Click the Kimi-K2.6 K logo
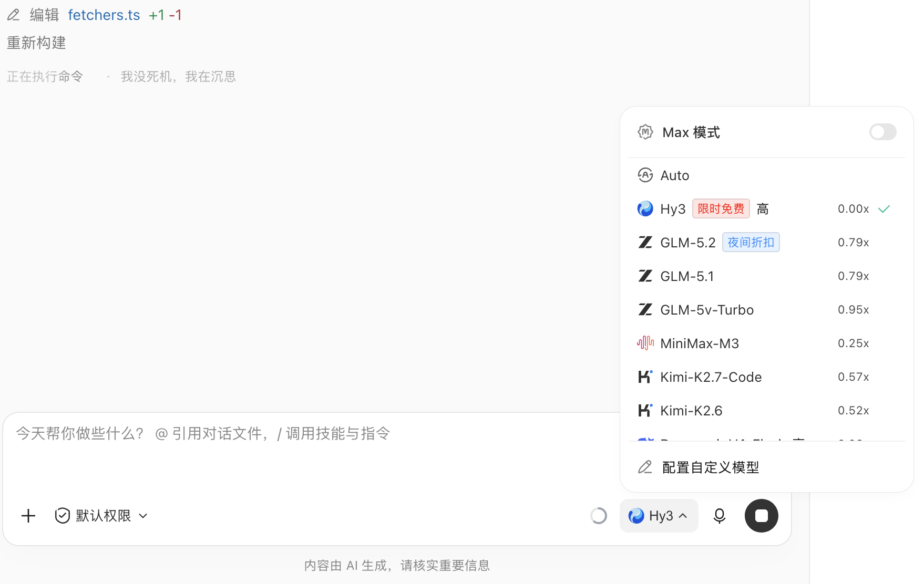This screenshot has height=584, width=924. (x=645, y=410)
